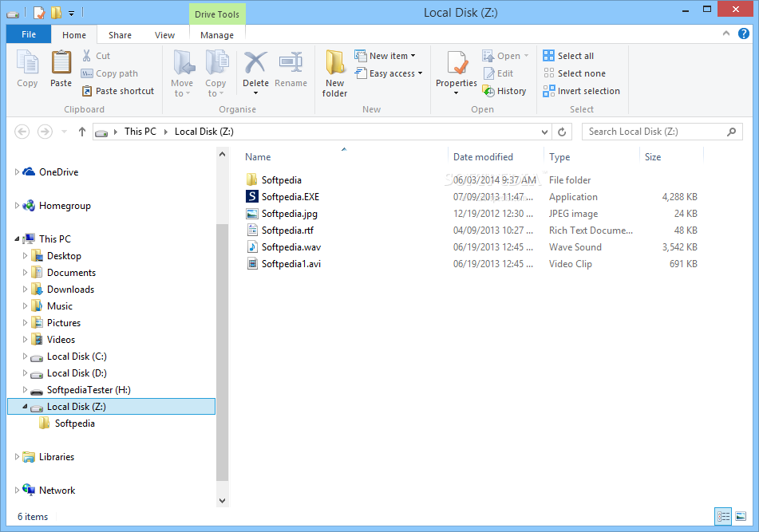Click the History icon
The height and width of the screenshot is (532, 759).
(x=488, y=91)
